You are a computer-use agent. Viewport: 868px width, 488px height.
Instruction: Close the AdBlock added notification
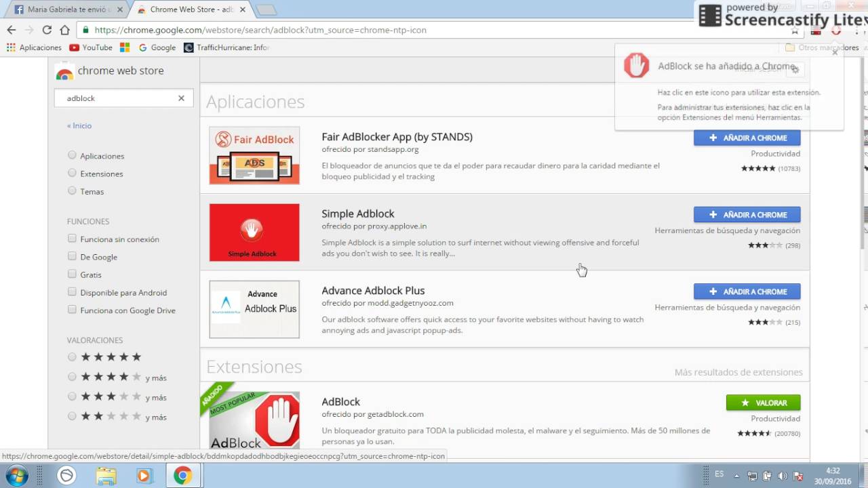click(x=835, y=52)
